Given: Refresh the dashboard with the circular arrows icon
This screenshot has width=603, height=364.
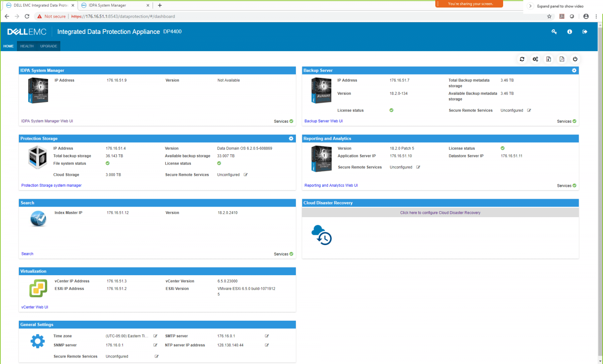Looking at the screenshot, I should click(522, 59).
